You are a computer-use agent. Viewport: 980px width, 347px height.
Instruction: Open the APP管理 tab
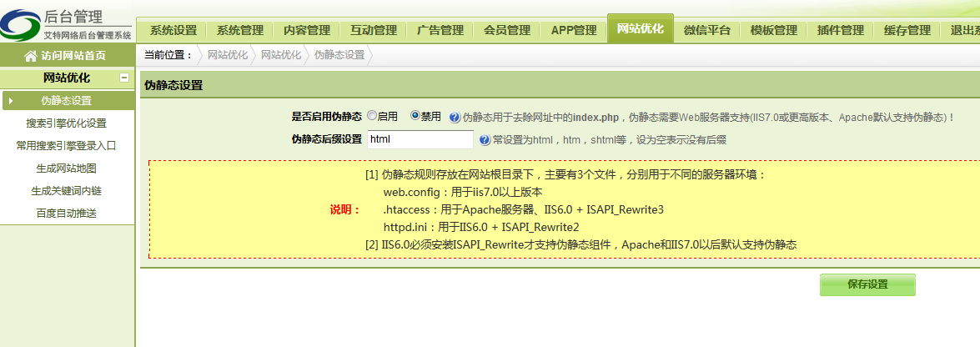tap(574, 30)
